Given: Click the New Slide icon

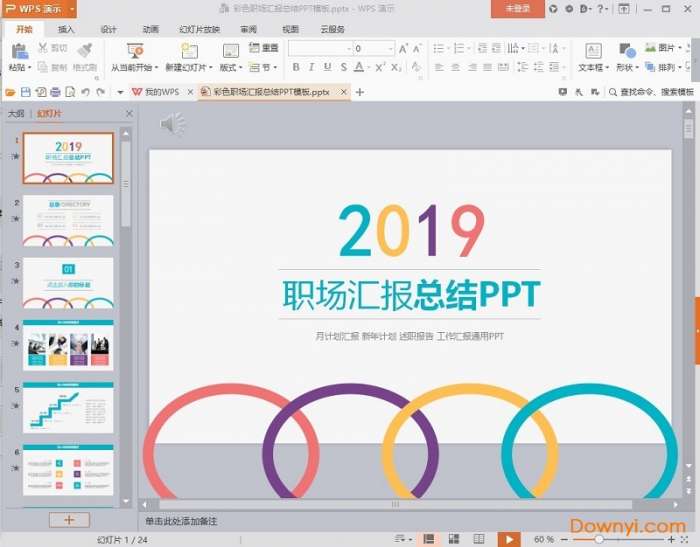Looking at the screenshot, I should [x=189, y=50].
